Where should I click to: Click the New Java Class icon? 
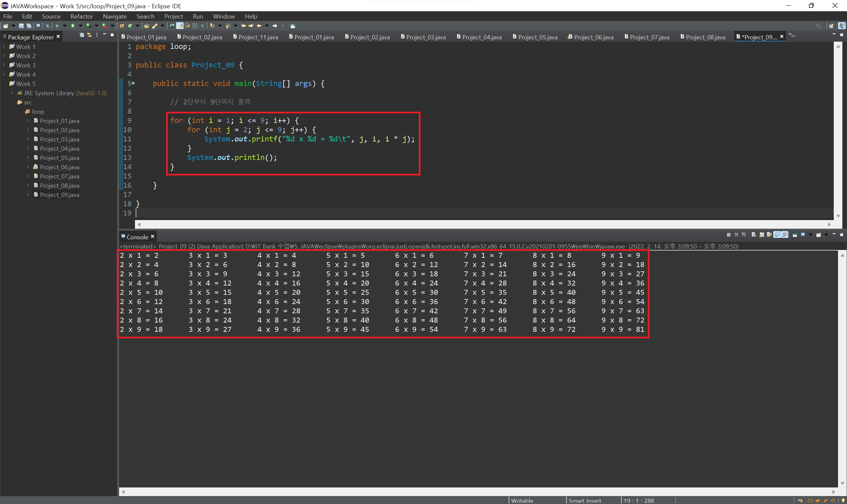[x=130, y=26]
